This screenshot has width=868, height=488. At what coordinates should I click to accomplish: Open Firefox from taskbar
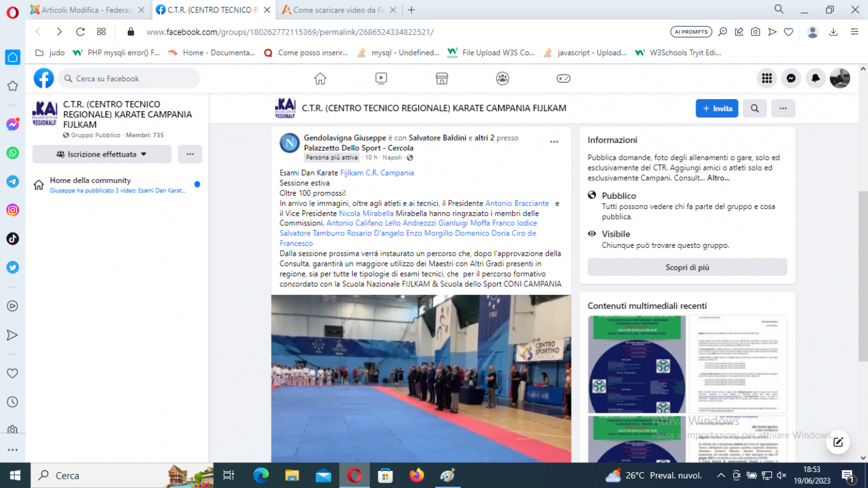(417, 475)
